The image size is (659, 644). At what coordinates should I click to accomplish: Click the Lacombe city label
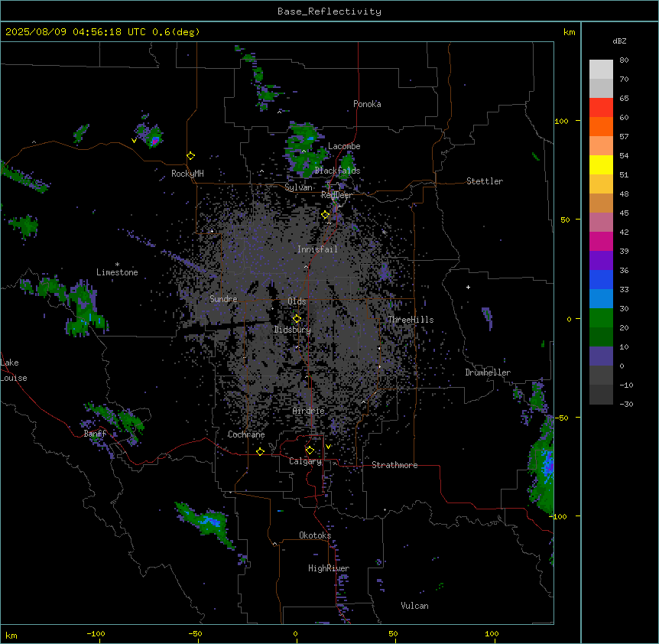point(344,146)
